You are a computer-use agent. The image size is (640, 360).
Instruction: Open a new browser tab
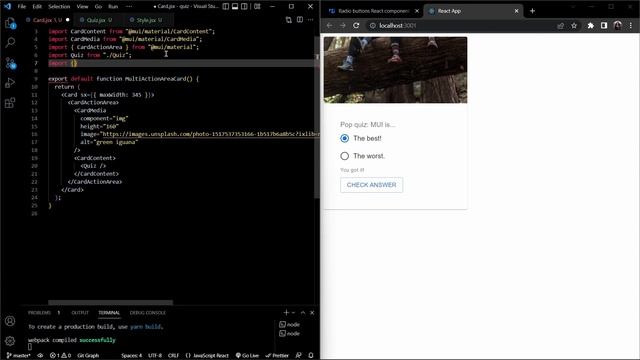532,11
